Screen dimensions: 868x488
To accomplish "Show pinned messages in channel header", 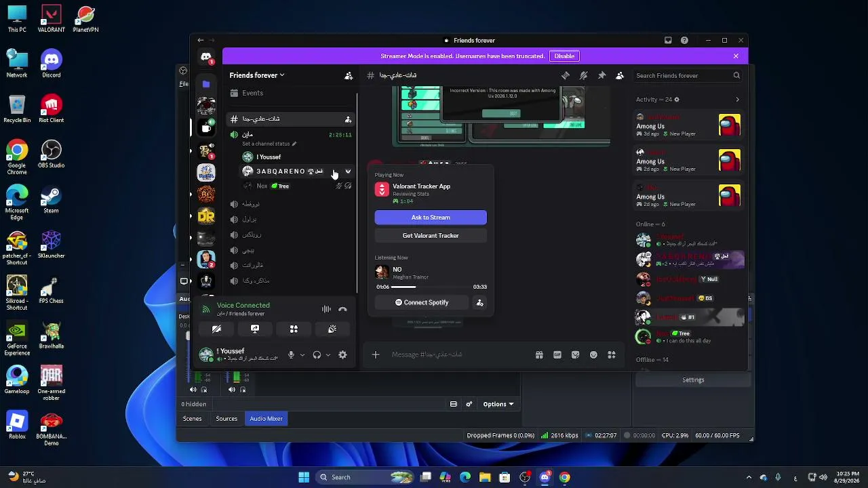I will pyautogui.click(x=601, y=75).
